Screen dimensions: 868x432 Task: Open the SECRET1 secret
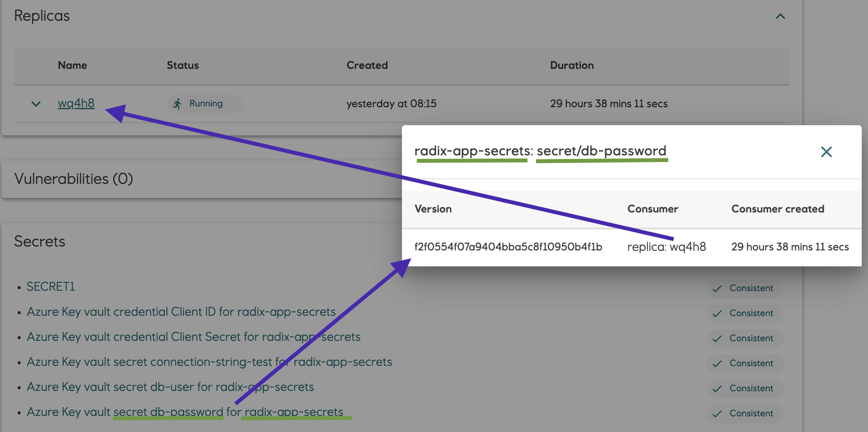(x=50, y=286)
